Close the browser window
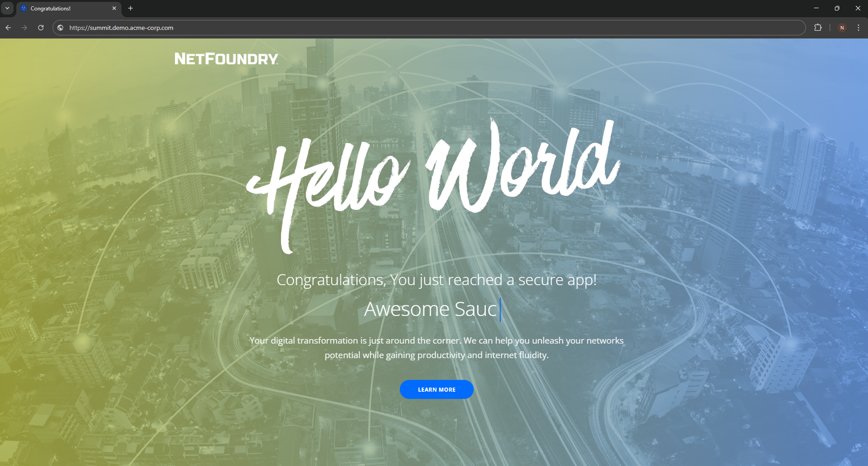Viewport: 868px width, 466px height. [x=858, y=8]
